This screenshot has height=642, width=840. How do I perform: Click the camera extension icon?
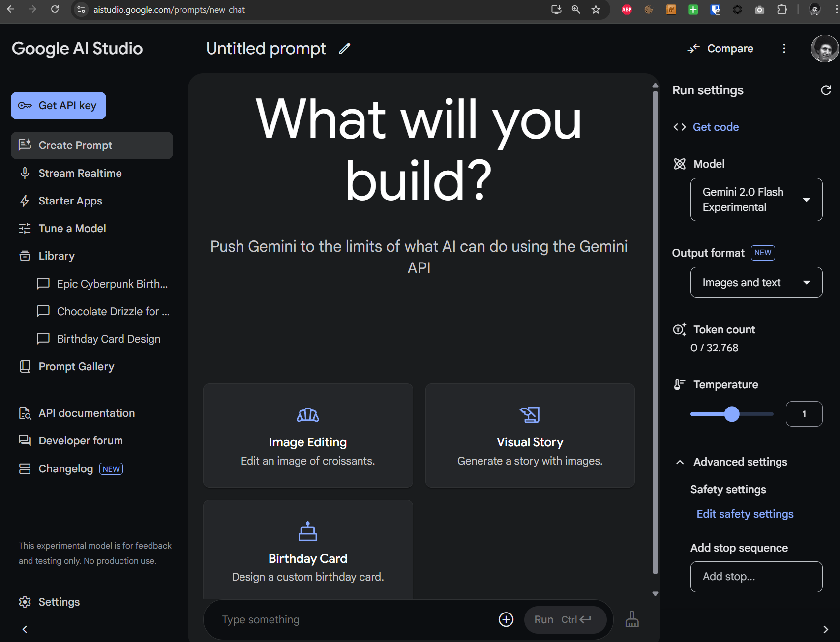pos(759,9)
